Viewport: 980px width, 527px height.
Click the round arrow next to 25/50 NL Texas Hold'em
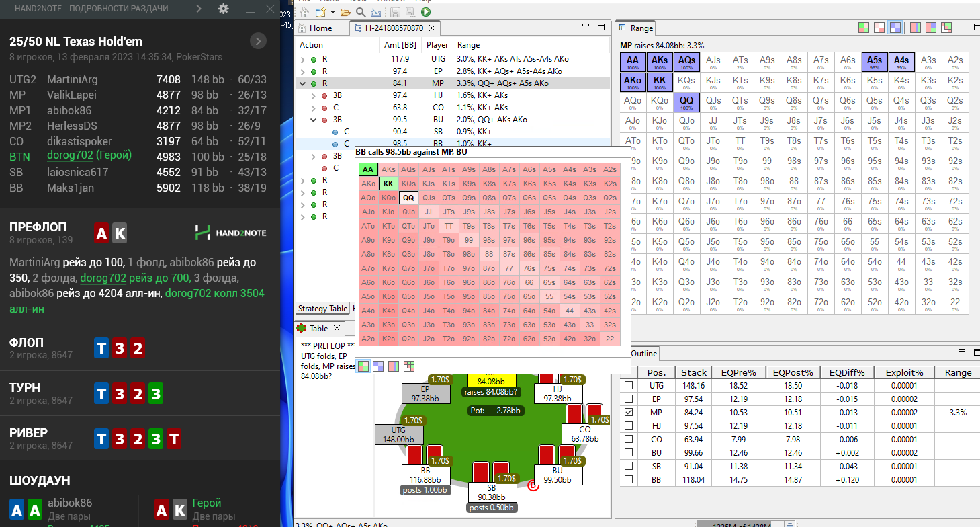pos(258,41)
